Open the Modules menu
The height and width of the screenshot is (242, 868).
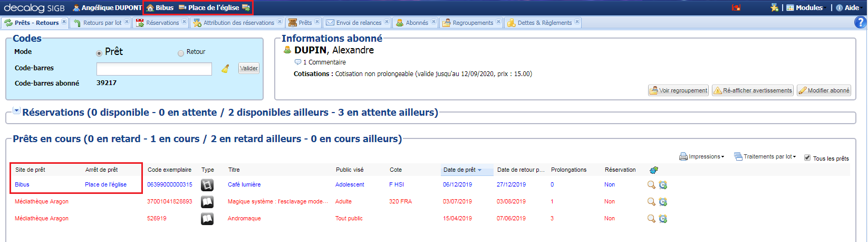[804, 7]
